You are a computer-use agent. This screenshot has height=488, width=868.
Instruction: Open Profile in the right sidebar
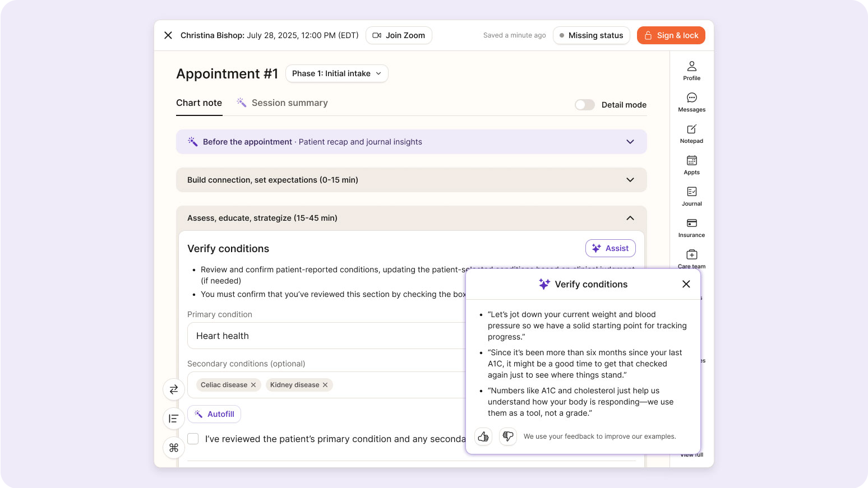[692, 71]
